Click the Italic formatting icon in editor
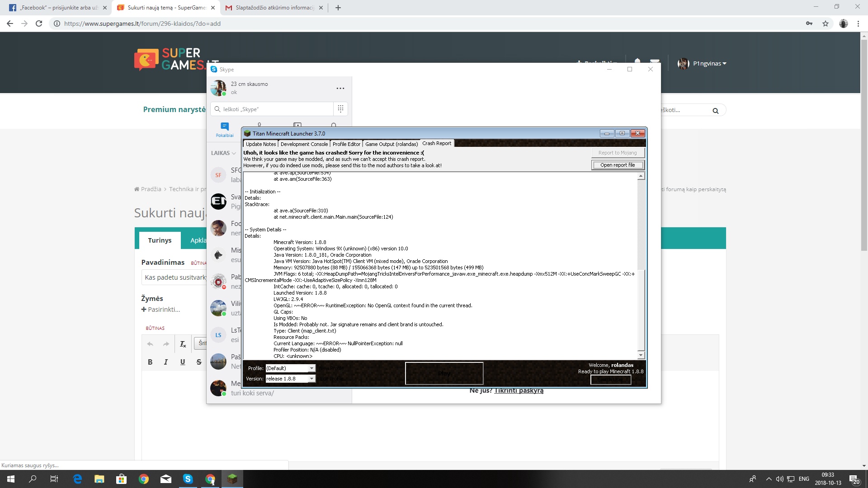This screenshot has width=868, height=488. 166,362
